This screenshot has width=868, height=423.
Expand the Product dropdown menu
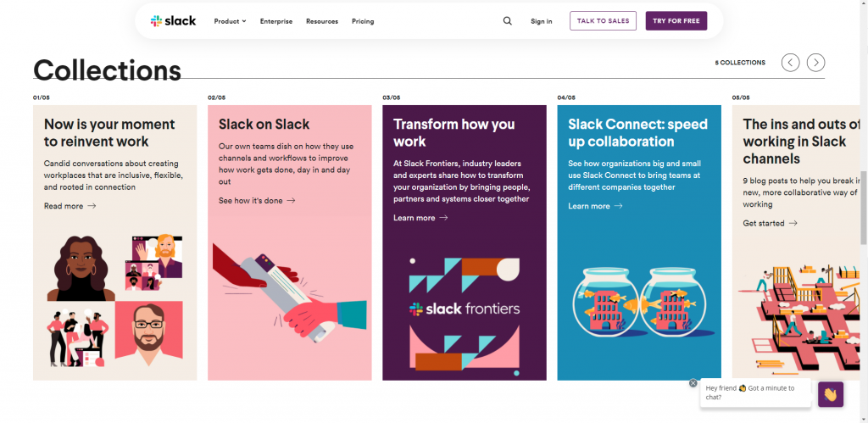[231, 21]
